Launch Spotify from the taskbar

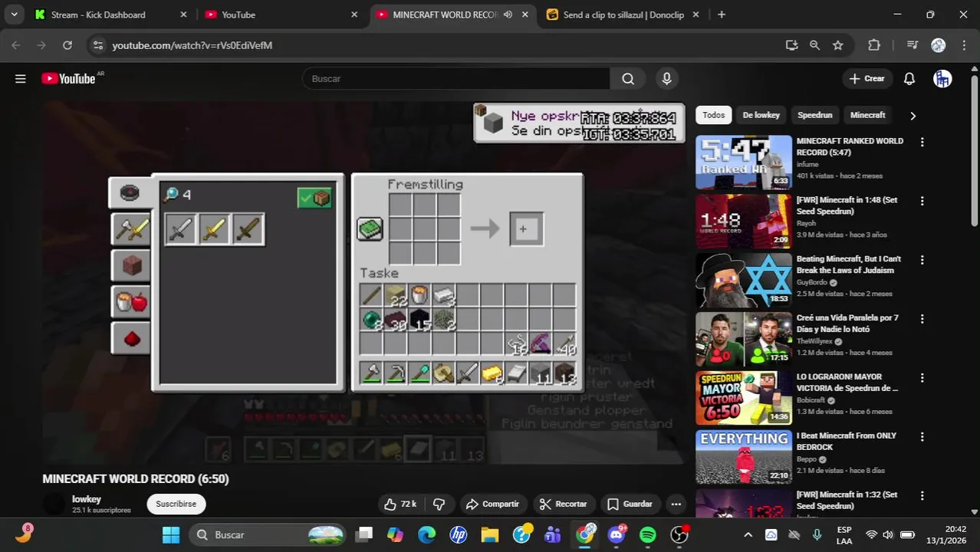(x=648, y=534)
